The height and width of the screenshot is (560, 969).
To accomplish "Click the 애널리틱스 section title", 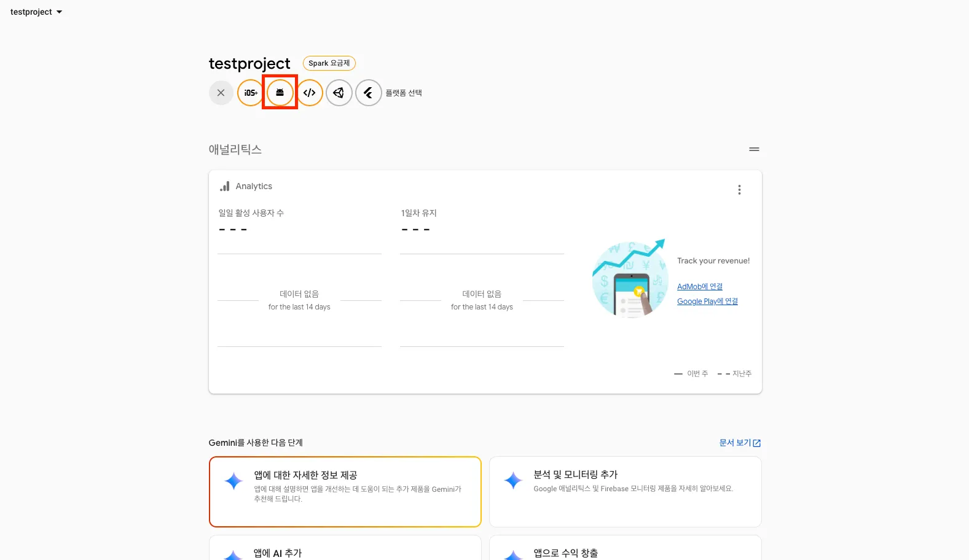I will point(235,149).
